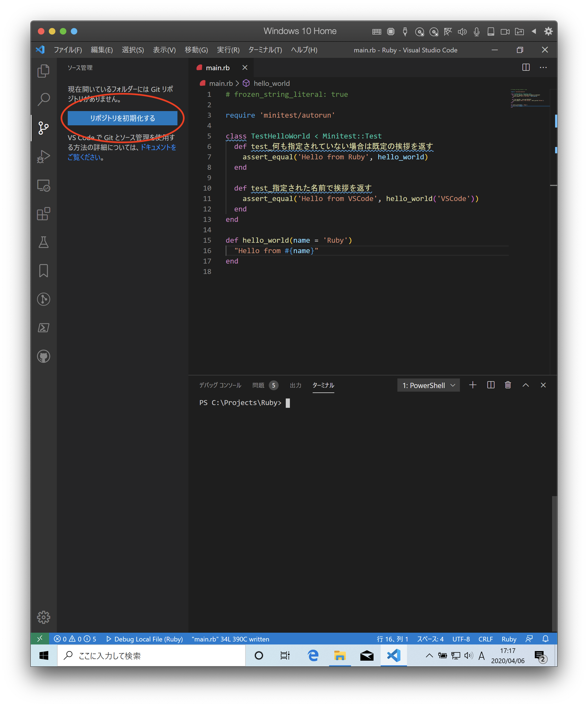Expand the hello_world breadcrumb

coord(272,83)
